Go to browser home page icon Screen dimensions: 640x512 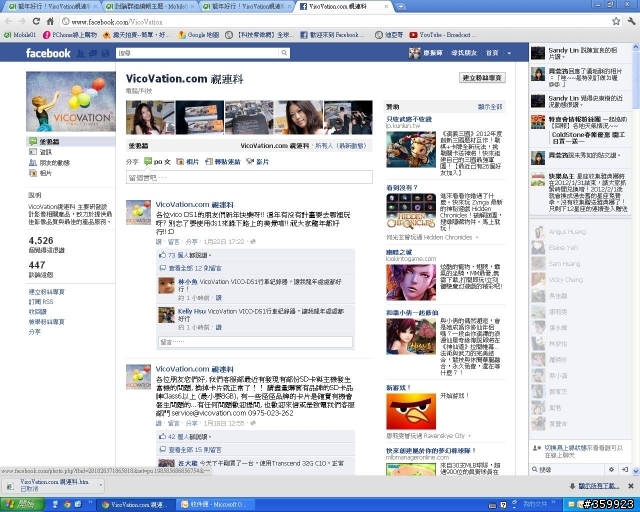pyautogui.click(x=50, y=21)
